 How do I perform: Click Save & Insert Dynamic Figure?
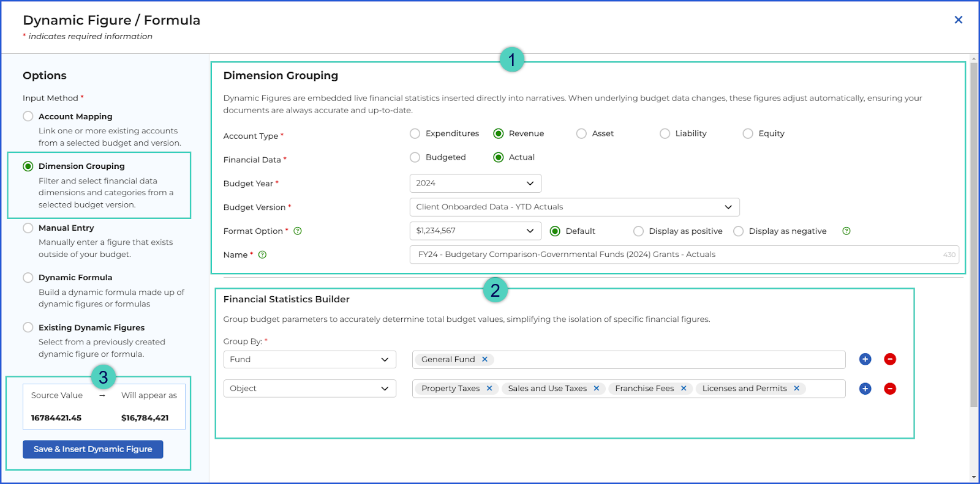(93, 449)
